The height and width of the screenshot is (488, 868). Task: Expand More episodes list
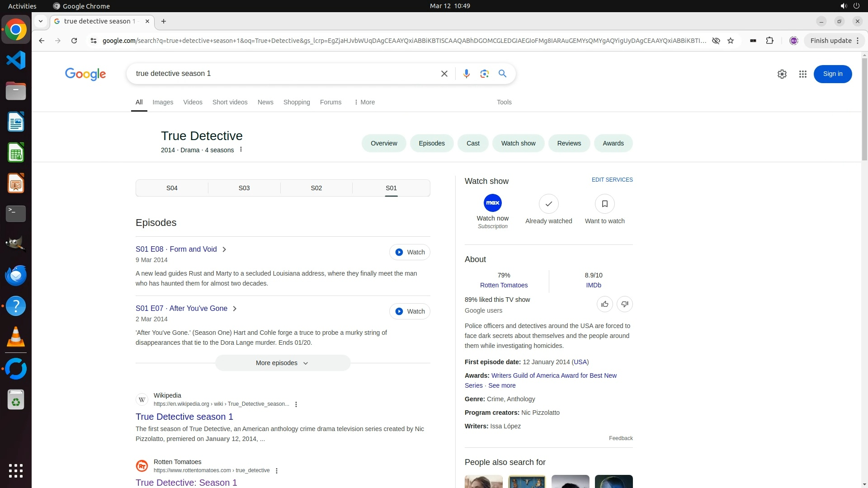283,363
